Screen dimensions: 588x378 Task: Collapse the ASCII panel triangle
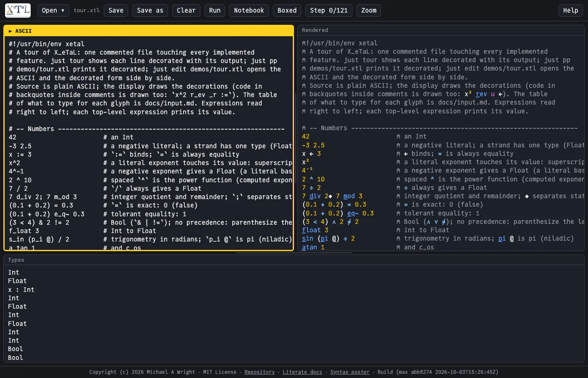click(x=10, y=31)
